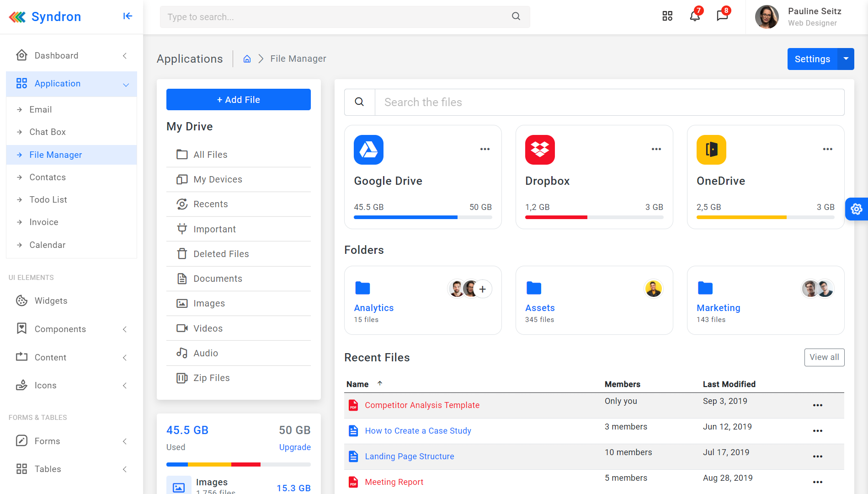868x494 pixels.
Task: Click the floating settings gear icon
Action: click(857, 209)
